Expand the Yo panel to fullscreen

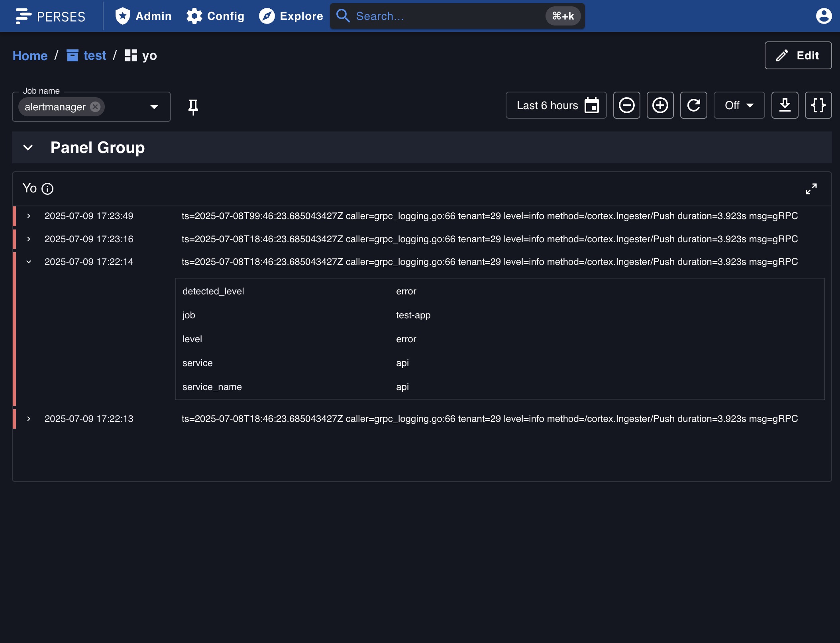[x=811, y=188]
